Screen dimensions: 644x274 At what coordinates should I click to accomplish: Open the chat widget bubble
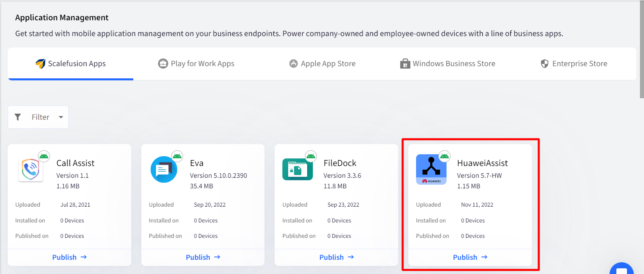tap(622, 269)
